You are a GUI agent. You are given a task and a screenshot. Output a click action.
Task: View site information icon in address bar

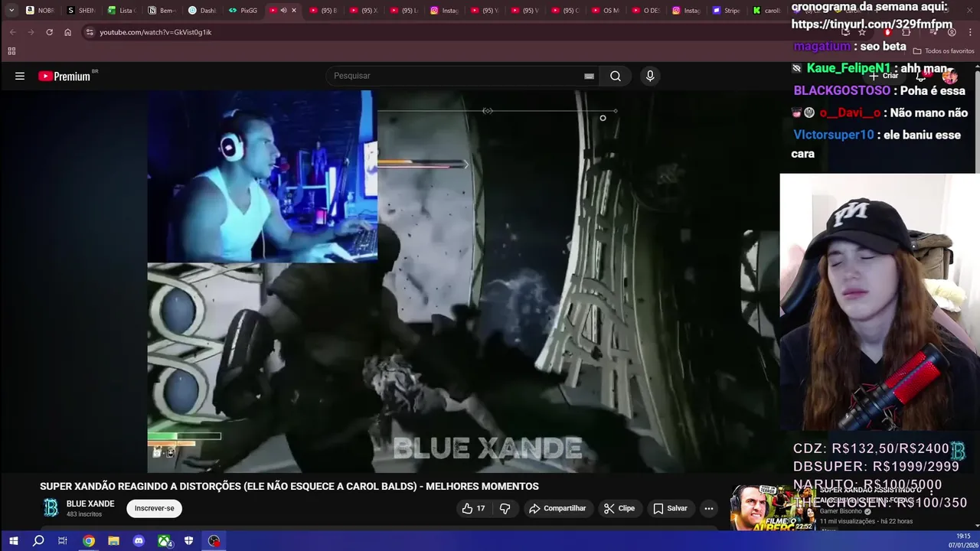[90, 32]
